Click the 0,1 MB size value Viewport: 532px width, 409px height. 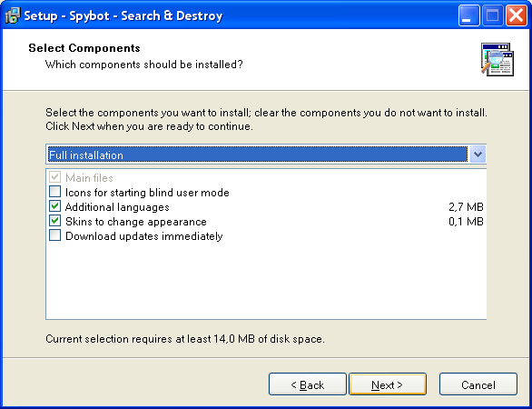[466, 222]
